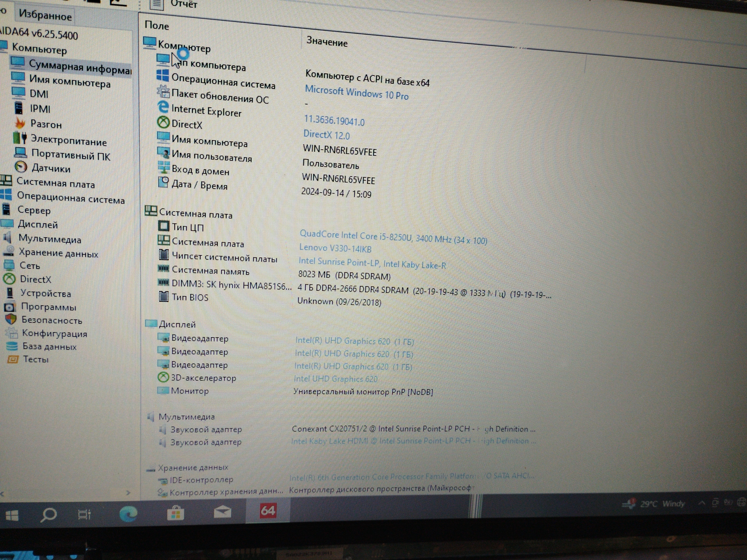
Task: Click the Поле column header
Action: pos(157,26)
